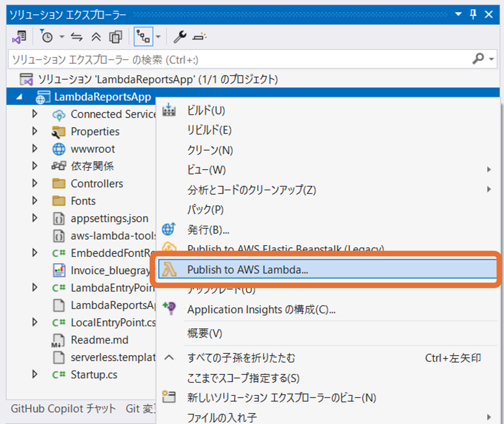Expand the Properties folder arrow
504x424 pixels.
[x=35, y=131]
